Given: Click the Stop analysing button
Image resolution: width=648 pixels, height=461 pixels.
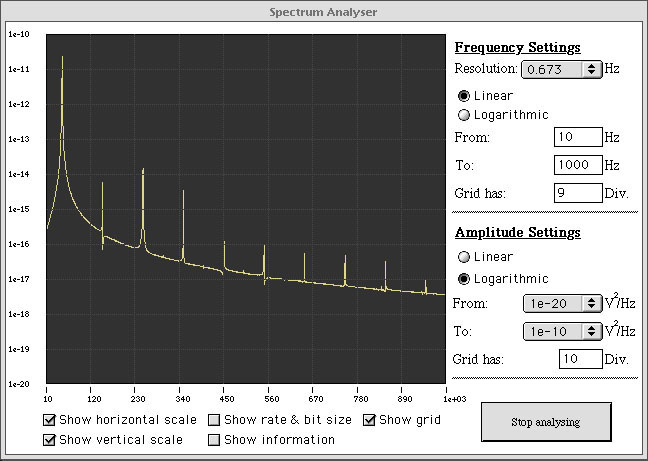Looking at the screenshot, I should pyautogui.click(x=546, y=422).
